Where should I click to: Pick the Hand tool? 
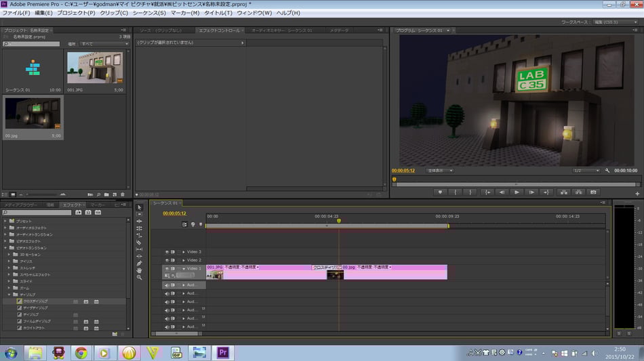[x=139, y=270]
